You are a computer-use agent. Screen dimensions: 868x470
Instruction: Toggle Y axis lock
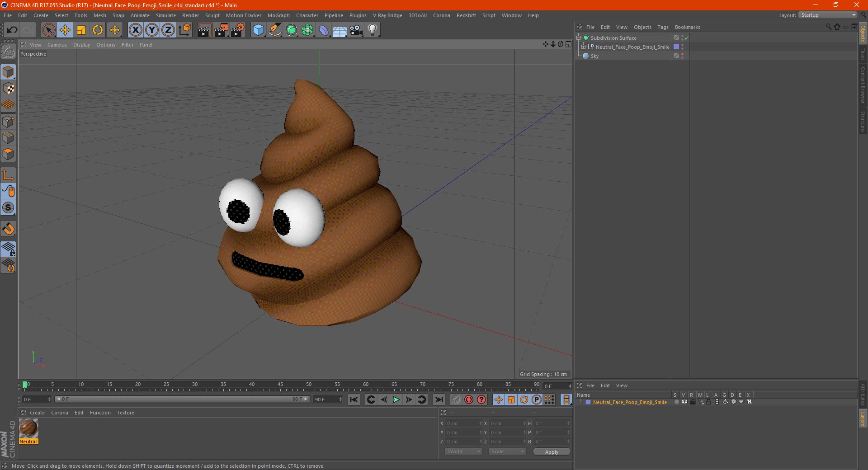152,30
